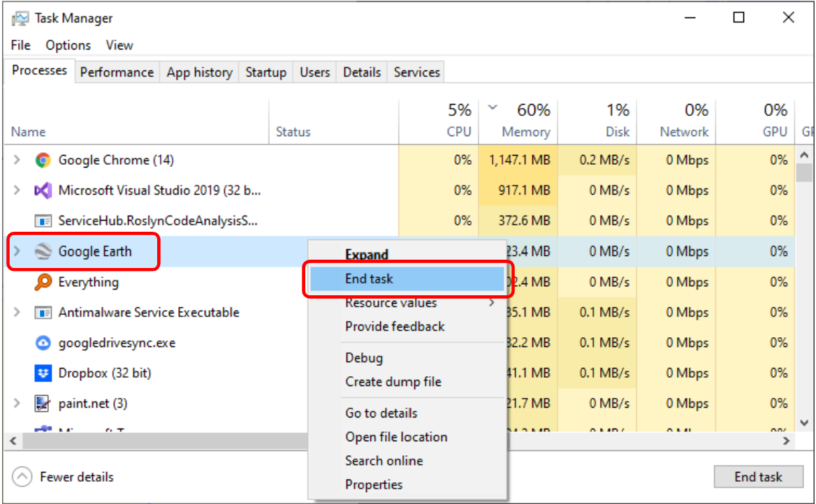Click Chrome's 1,147.1 MB memory value
The width and height of the screenshot is (816, 504).
(x=519, y=160)
